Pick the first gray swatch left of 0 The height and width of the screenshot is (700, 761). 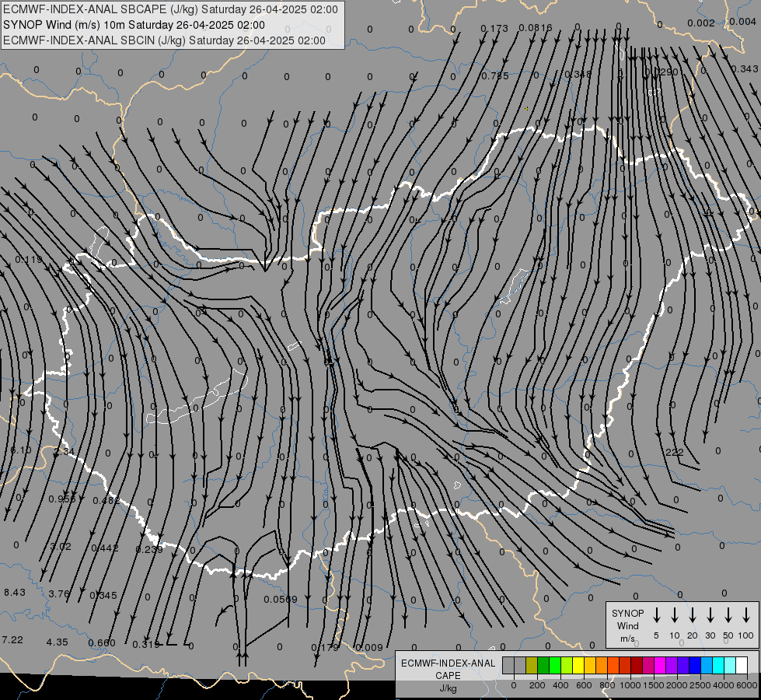[508, 665]
